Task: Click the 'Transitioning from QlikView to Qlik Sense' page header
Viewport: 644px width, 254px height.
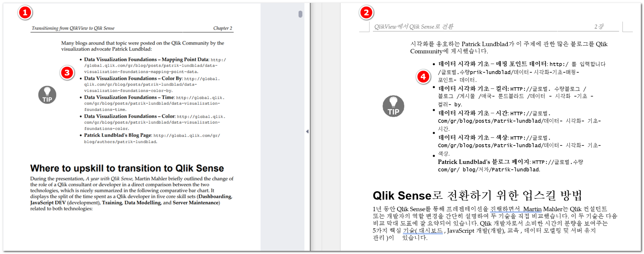Action: pos(73,28)
